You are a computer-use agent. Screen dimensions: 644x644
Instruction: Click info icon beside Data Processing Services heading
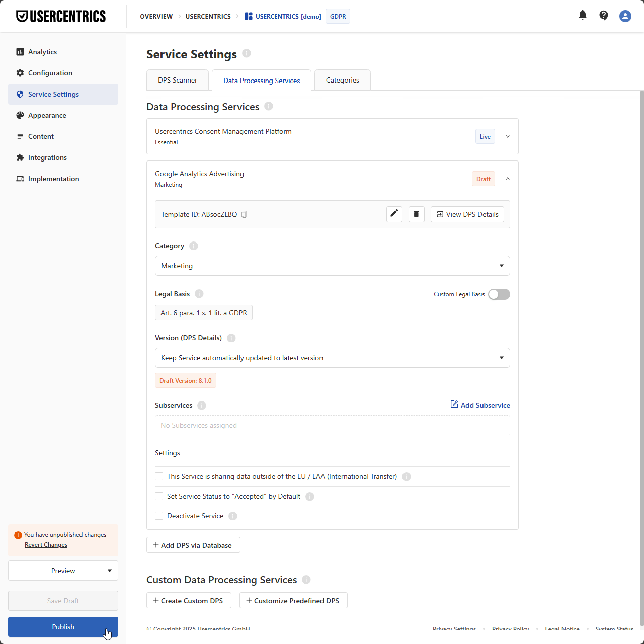click(269, 106)
